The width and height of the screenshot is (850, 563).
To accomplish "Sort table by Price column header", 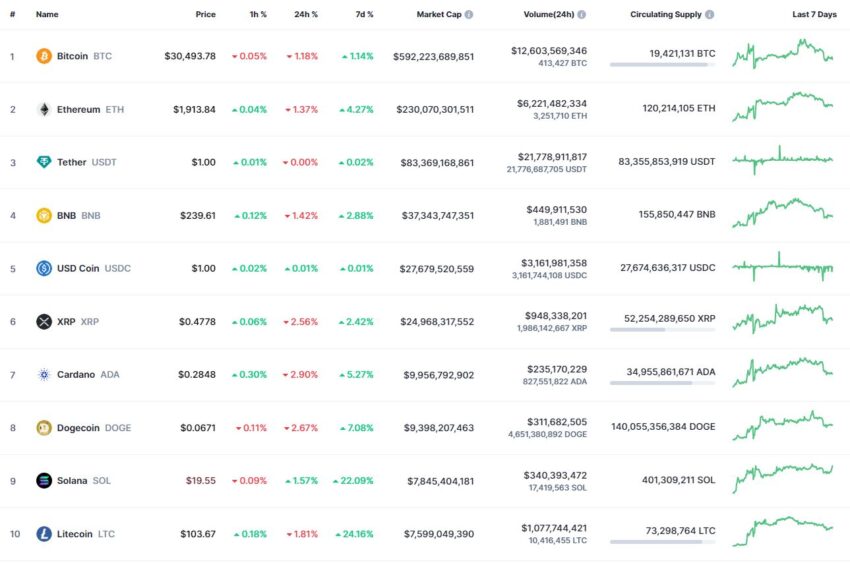I will click(205, 15).
